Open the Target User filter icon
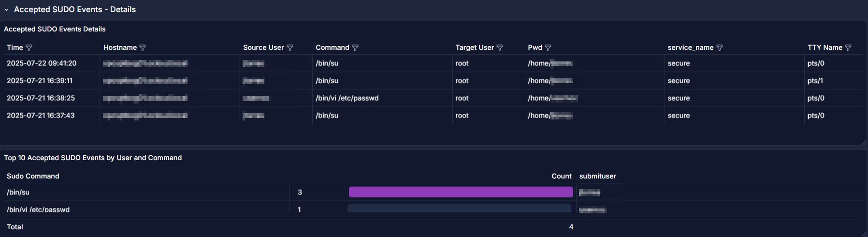The width and height of the screenshot is (868, 237). pyautogui.click(x=500, y=47)
